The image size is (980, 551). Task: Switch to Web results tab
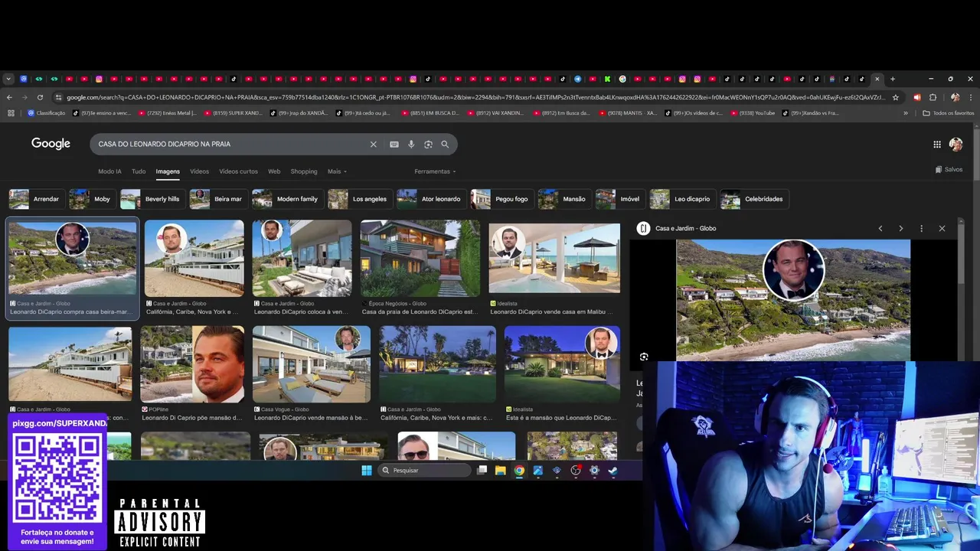pos(274,171)
